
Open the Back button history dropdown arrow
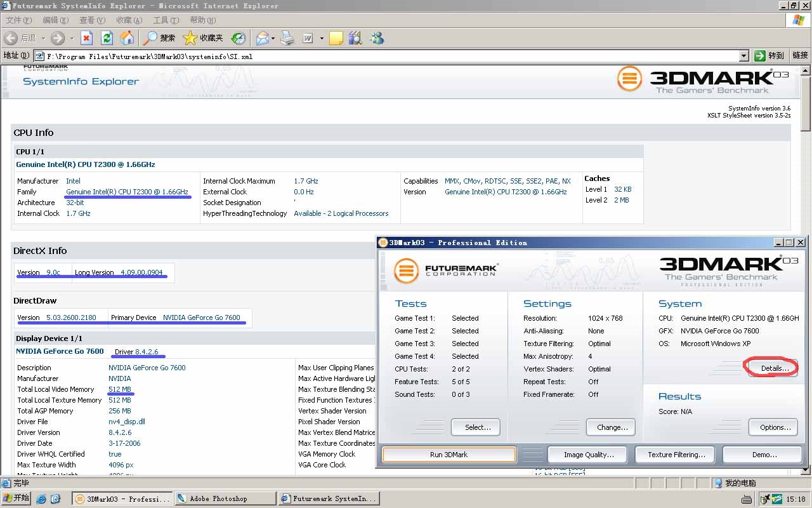point(42,38)
